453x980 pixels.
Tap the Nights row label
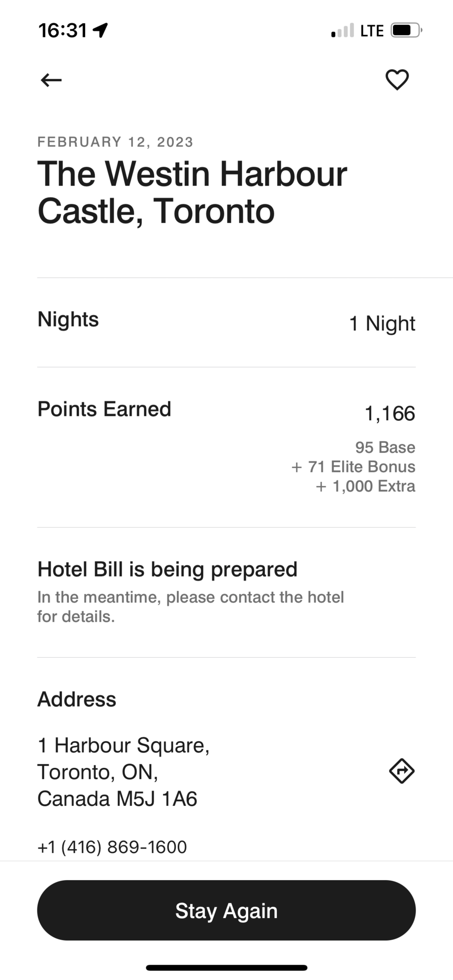pos(68,319)
